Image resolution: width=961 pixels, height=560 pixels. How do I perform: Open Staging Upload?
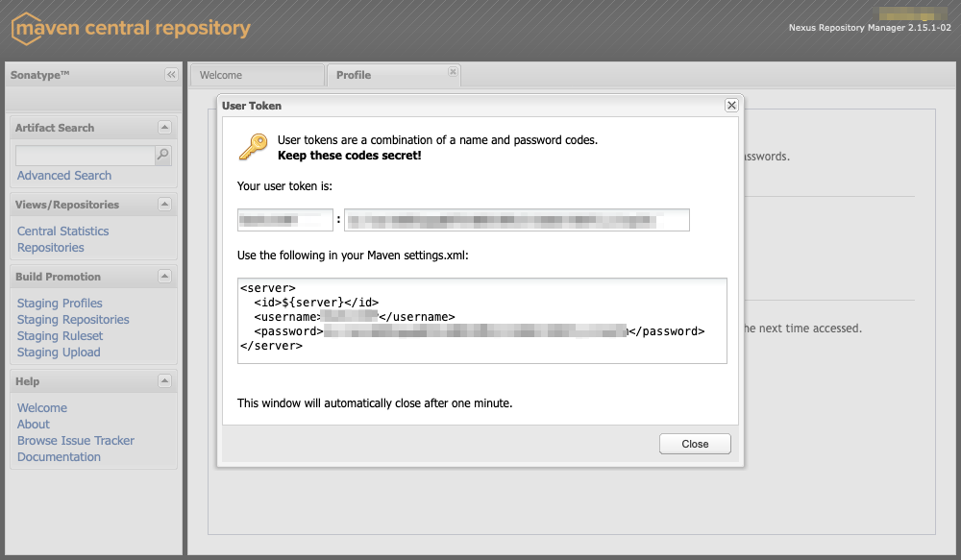coord(59,353)
